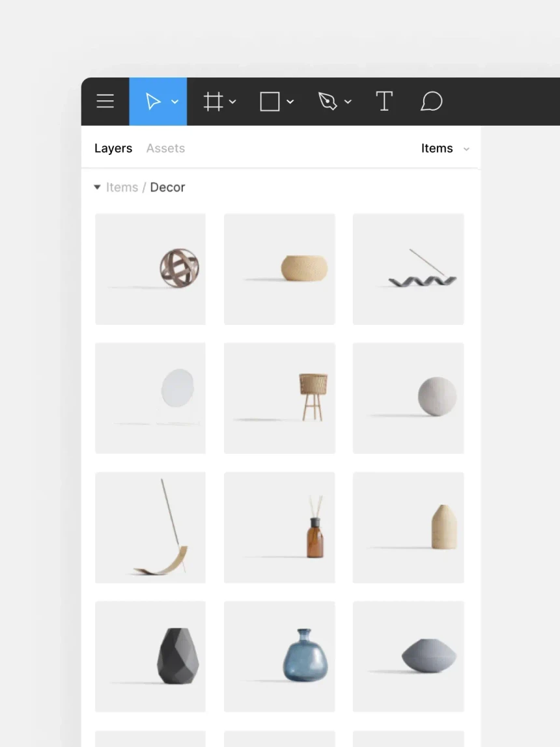The width and height of the screenshot is (560, 747).
Task: Open the Move tool options arrow
Action: (175, 102)
